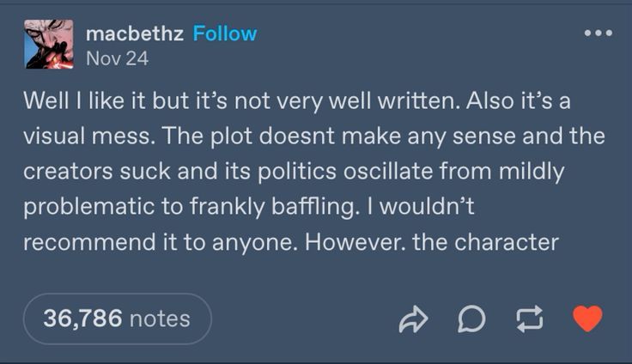Open the Nov 24 post permalink
632x364 pixels.
(x=117, y=58)
